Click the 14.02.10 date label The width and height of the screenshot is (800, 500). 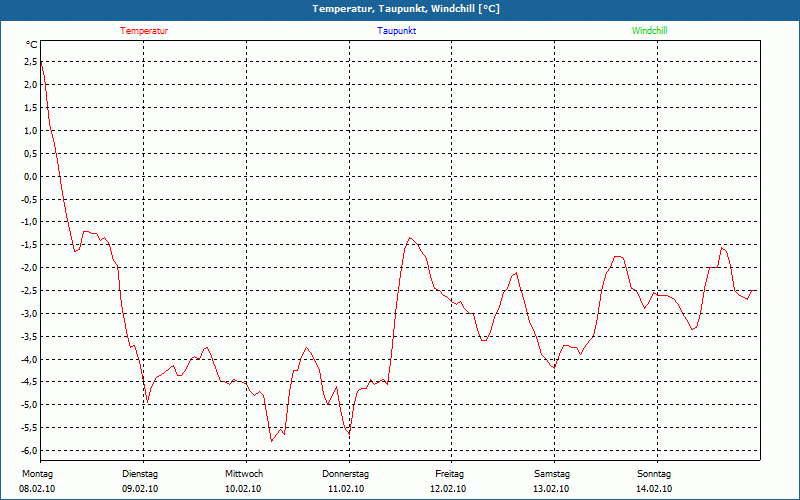tap(654, 489)
